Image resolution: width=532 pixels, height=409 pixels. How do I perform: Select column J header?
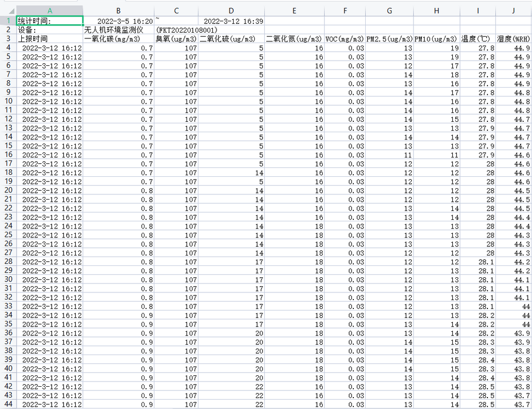[x=513, y=11]
